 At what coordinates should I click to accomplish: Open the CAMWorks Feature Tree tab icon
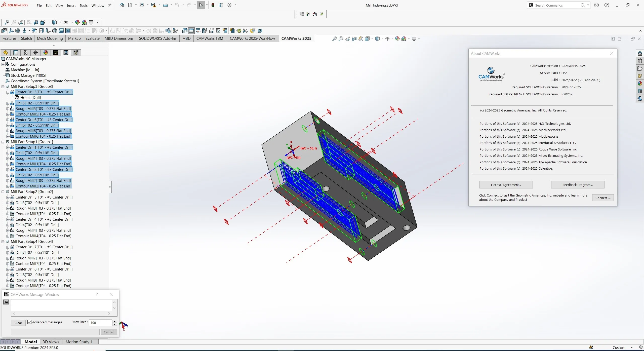[56, 52]
